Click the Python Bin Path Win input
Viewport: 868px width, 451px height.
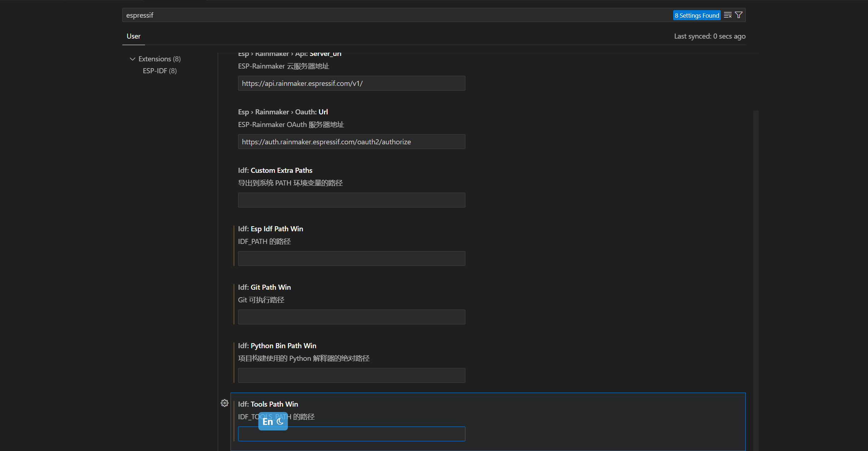351,376
